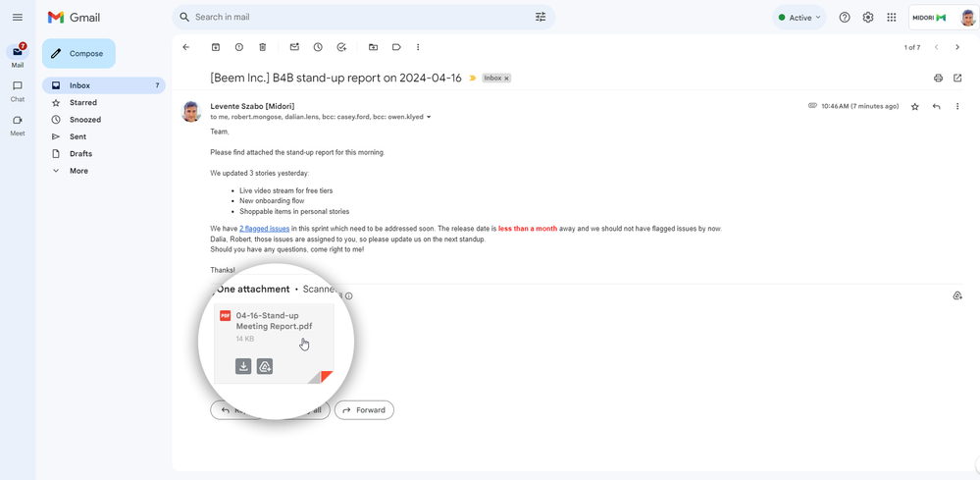Click the Gmail logo

click(74, 18)
